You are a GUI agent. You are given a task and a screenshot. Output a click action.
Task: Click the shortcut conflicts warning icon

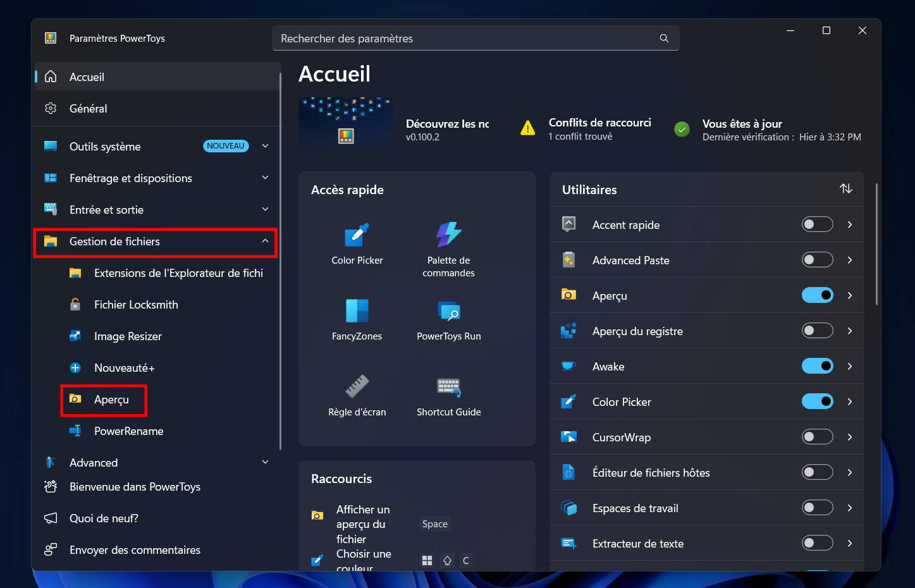(x=527, y=128)
